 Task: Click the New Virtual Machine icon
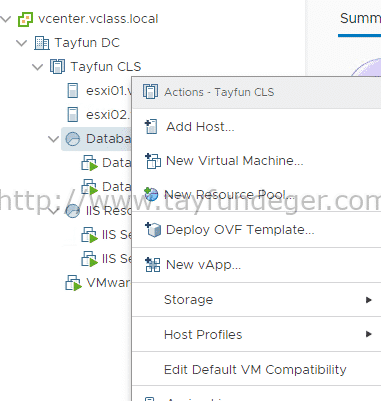coord(153,161)
